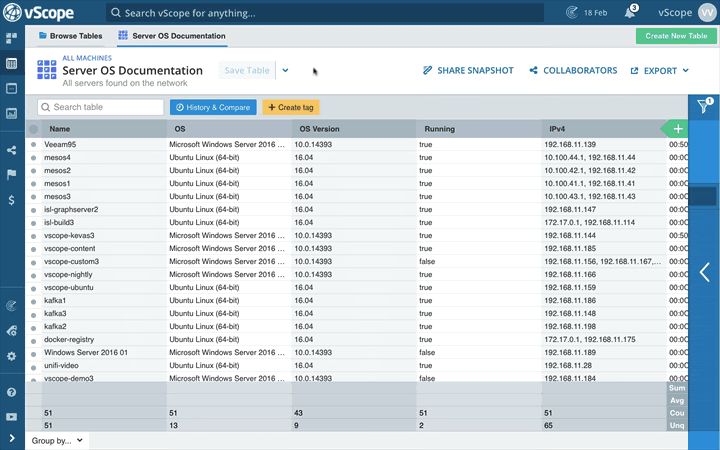Viewport: 720px width, 450px height.
Task: Select the vscope-custom3 row circle
Action: point(33,262)
